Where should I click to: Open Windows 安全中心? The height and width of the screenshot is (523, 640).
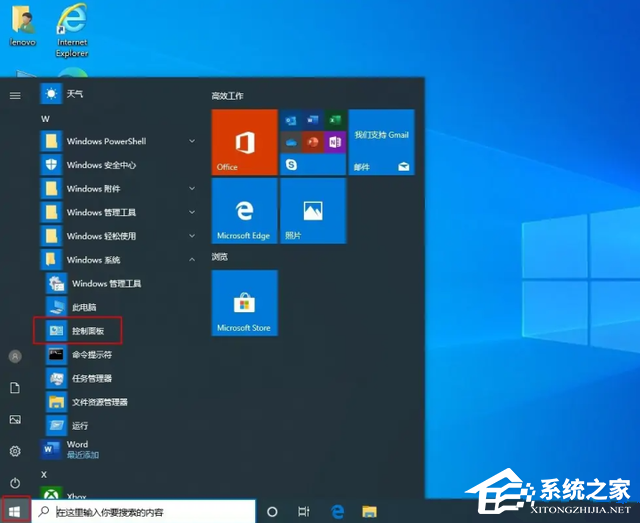(x=118, y=165)
